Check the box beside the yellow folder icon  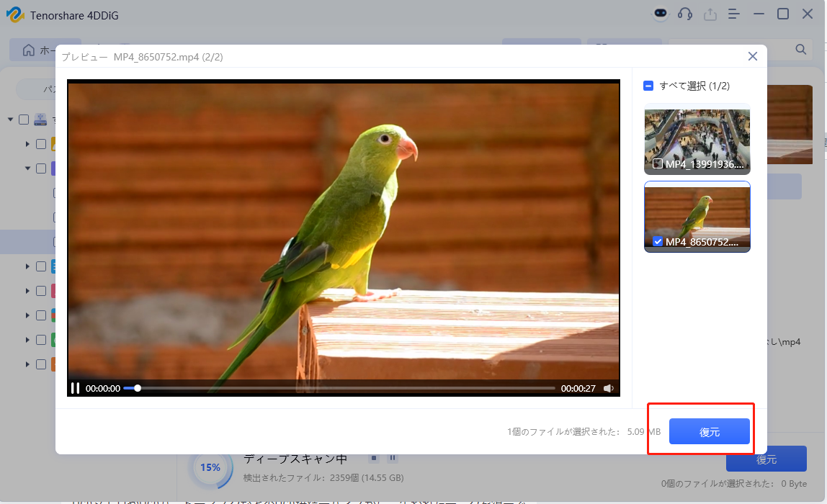point(41,144)
